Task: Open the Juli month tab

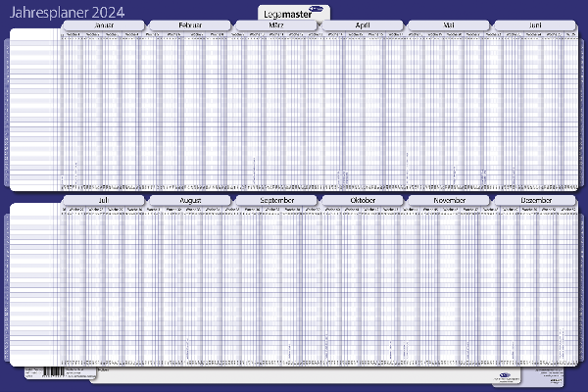Action: 104,199
